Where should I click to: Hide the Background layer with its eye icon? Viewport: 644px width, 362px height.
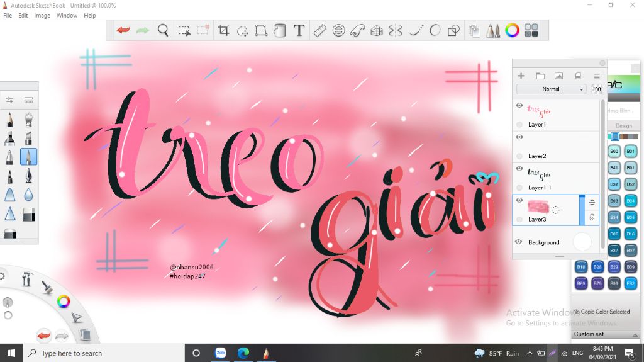519,242
